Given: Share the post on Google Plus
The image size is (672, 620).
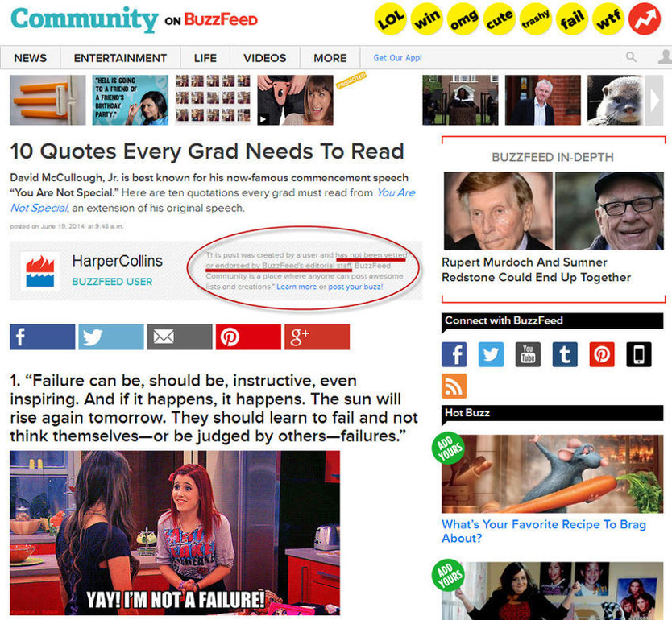Looking at the screenshot, I should point(317,337).
